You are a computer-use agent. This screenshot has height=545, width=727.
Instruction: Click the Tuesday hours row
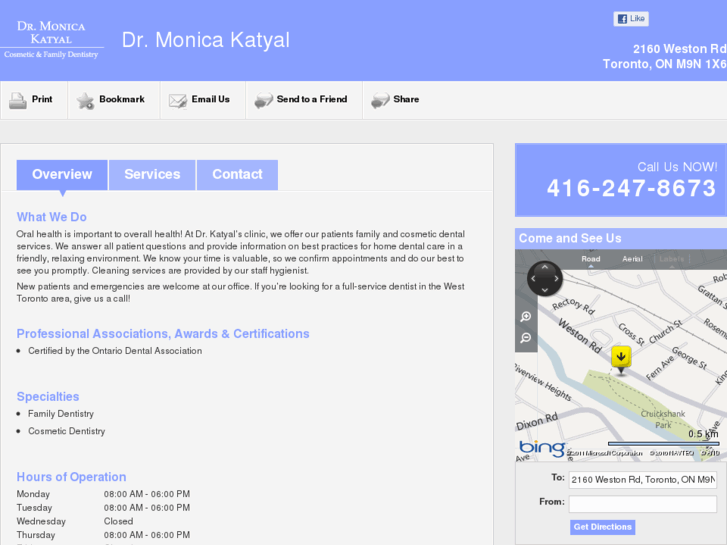coord(103,508)
